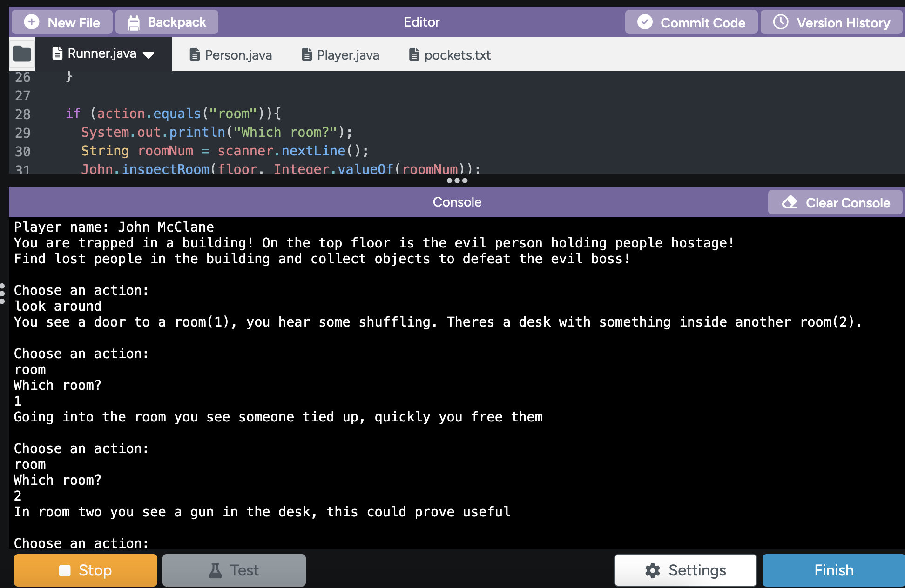
Task: Click the Clear Console eraser icon
Action: 790,202
